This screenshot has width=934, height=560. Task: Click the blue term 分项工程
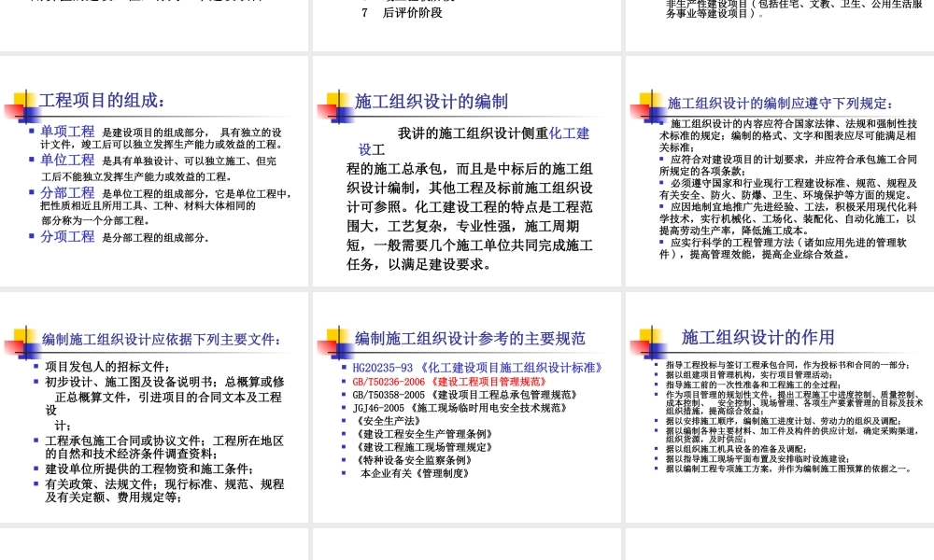[67, 236]
